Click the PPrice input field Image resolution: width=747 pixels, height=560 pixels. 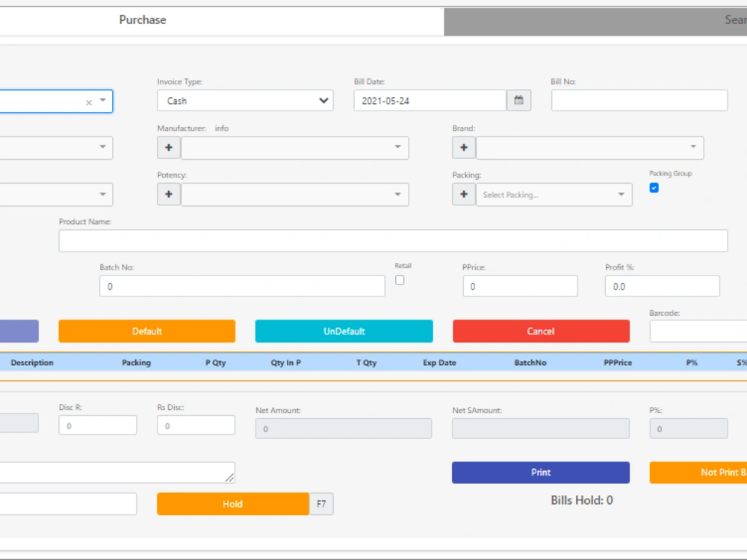(x=520, y=286)
